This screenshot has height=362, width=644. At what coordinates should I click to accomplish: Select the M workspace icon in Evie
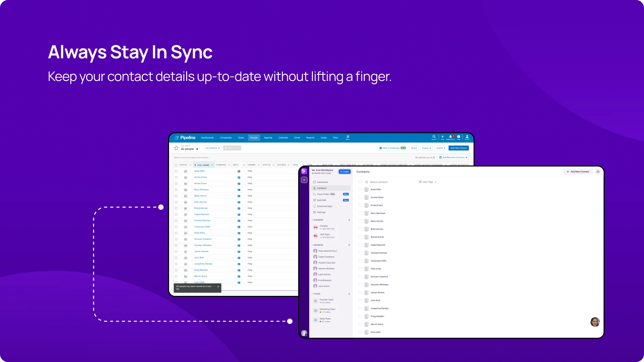[x=304, y=180]
